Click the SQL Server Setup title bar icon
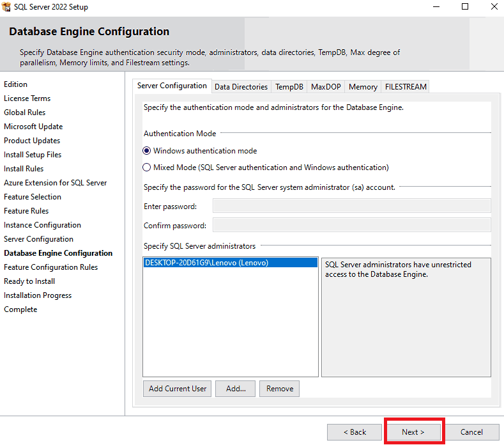 pos(7,7)
